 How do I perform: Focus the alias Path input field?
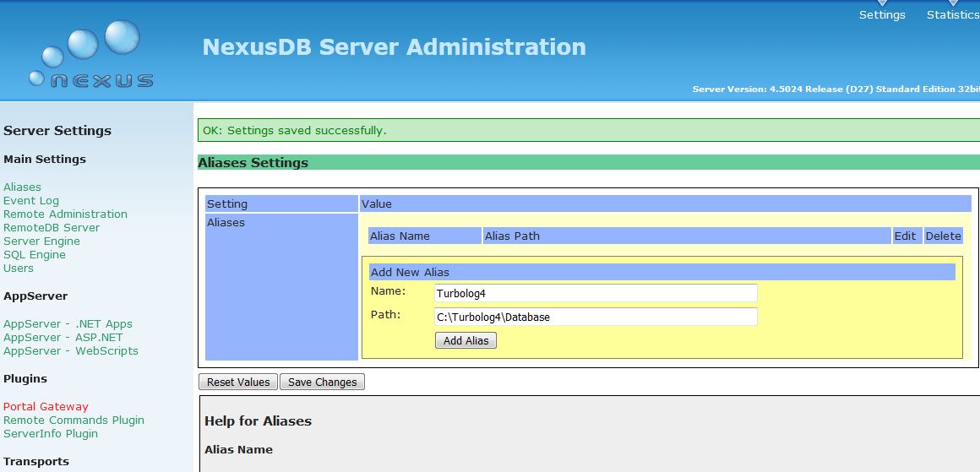coord(596,317)
